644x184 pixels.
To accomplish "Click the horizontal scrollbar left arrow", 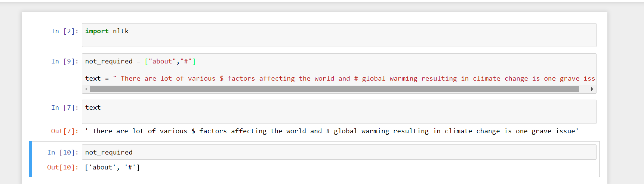I will tap(86, 89).
